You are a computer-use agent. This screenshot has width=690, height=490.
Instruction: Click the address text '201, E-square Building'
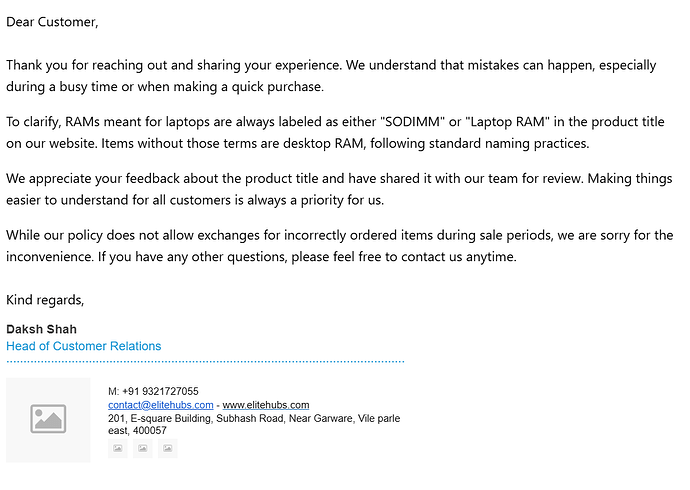159,418
